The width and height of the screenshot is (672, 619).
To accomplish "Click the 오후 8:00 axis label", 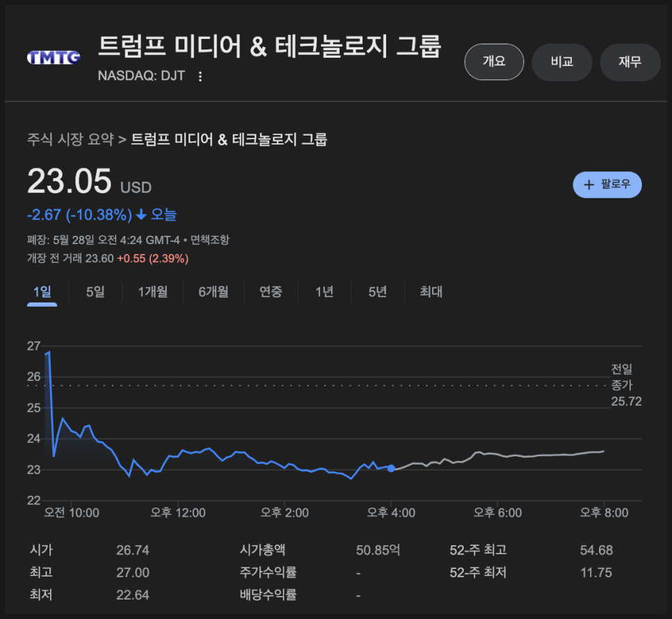I will click(604, 513).
